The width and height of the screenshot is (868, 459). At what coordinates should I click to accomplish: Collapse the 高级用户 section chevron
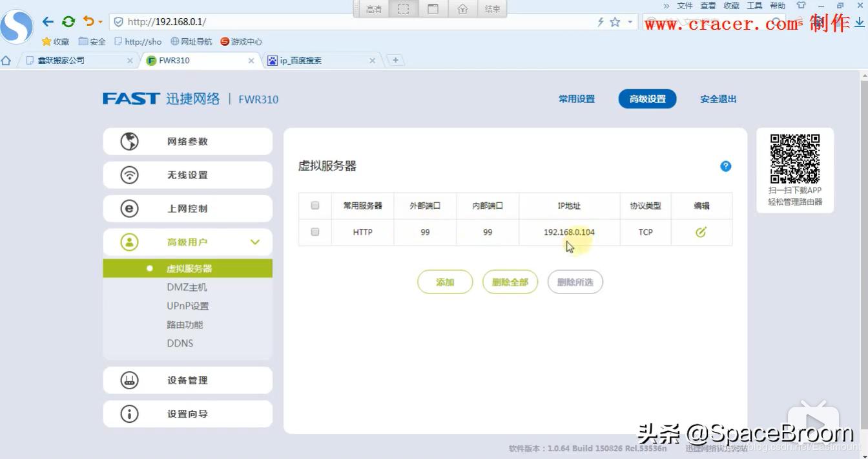(x=255, y=242)
